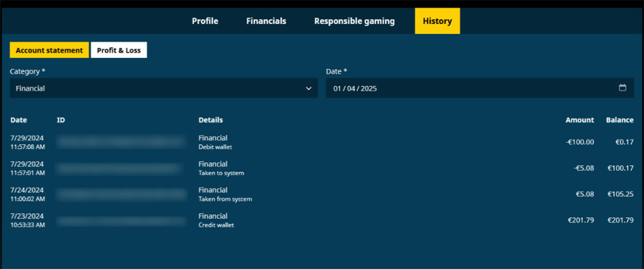Click the 11:57:01 AM timestamp
The height and width of the screenshot is (269, 644).
coord(27,173)
